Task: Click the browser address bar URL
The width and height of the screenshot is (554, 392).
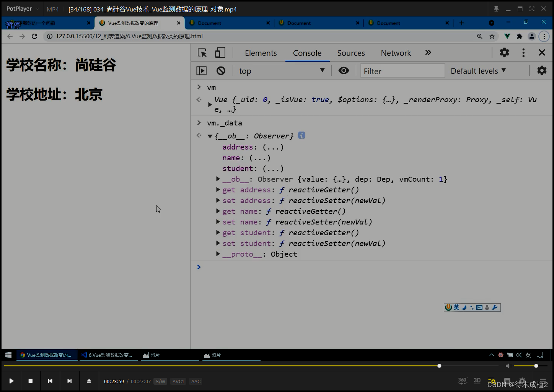Action: pyautogui.click(x=129, y=36)
